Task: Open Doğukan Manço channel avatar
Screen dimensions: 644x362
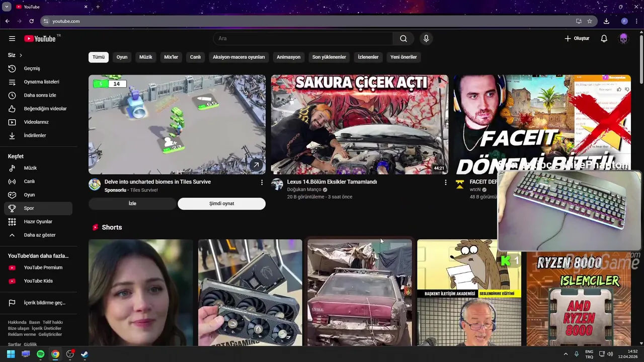Action: click(x=277, y=184)
